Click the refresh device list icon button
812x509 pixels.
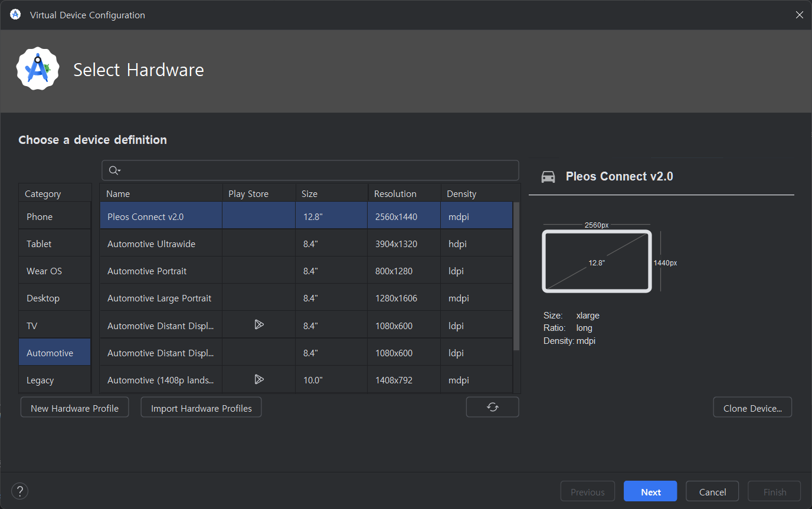point(492,407)
